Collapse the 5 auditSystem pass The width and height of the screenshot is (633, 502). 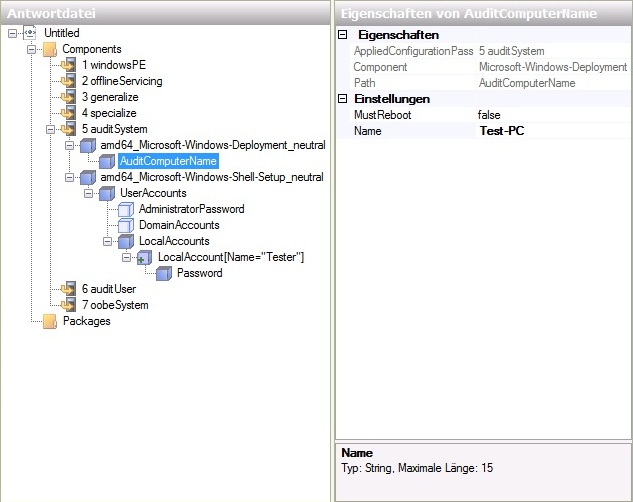click(x=50, y=129)
